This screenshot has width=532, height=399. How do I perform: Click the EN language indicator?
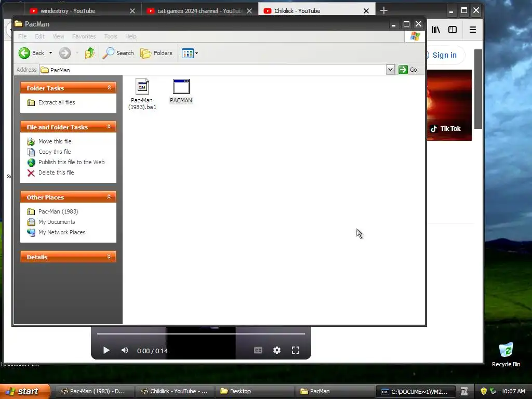[x=464, y=392]
